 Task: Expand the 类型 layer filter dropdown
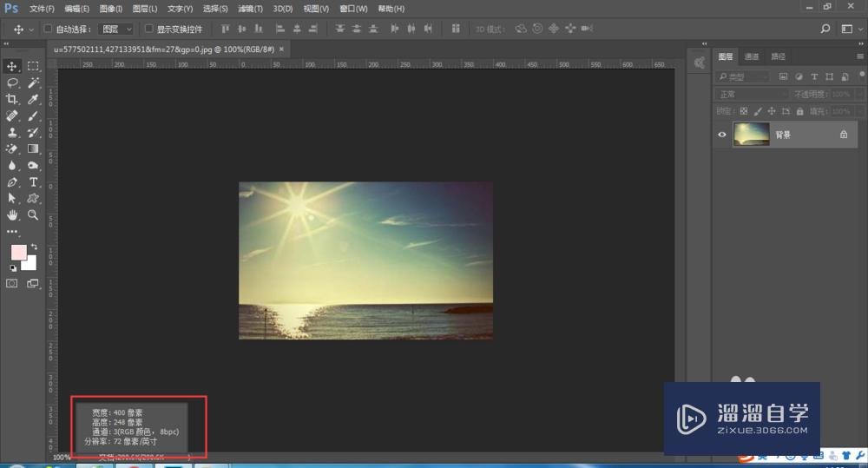pyautogui.click(x=744, y=76)
